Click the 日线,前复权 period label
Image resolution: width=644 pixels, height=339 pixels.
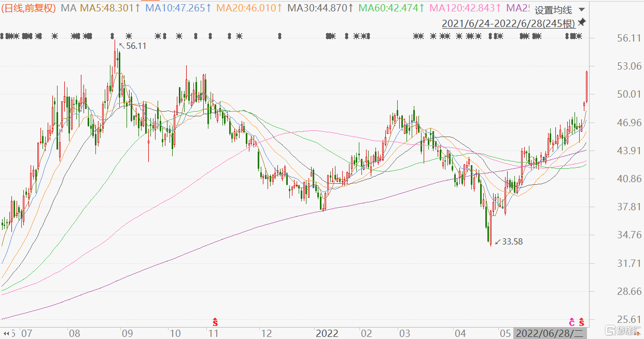29,8
